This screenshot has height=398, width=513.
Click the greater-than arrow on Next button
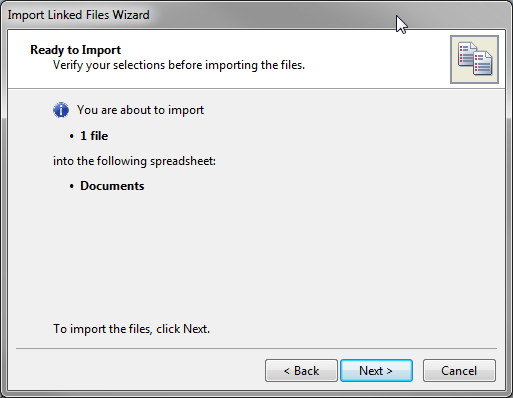coord(389,371)
